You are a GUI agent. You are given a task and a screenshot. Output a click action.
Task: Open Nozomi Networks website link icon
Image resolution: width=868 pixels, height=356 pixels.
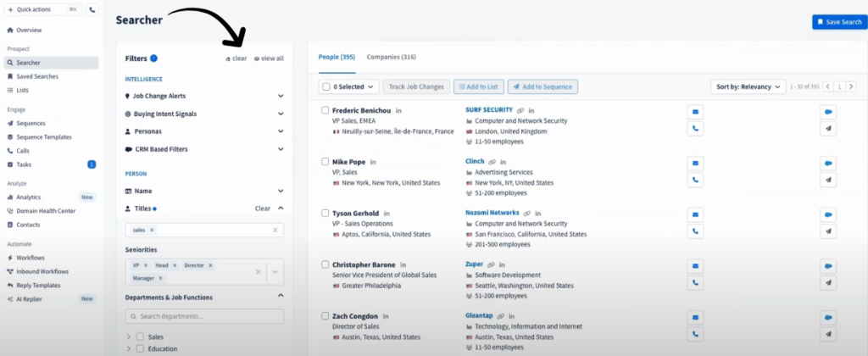pos(527,213)
